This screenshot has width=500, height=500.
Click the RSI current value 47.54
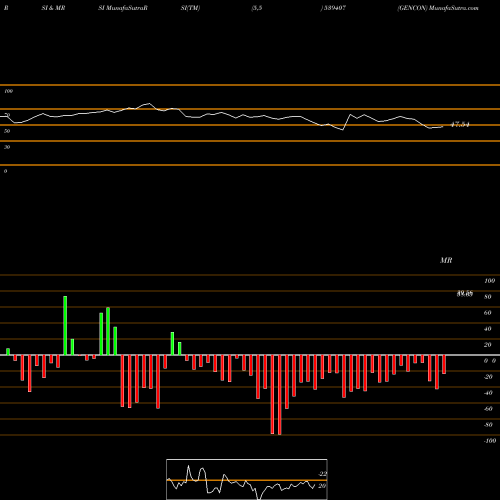click(x=460, y=125)
